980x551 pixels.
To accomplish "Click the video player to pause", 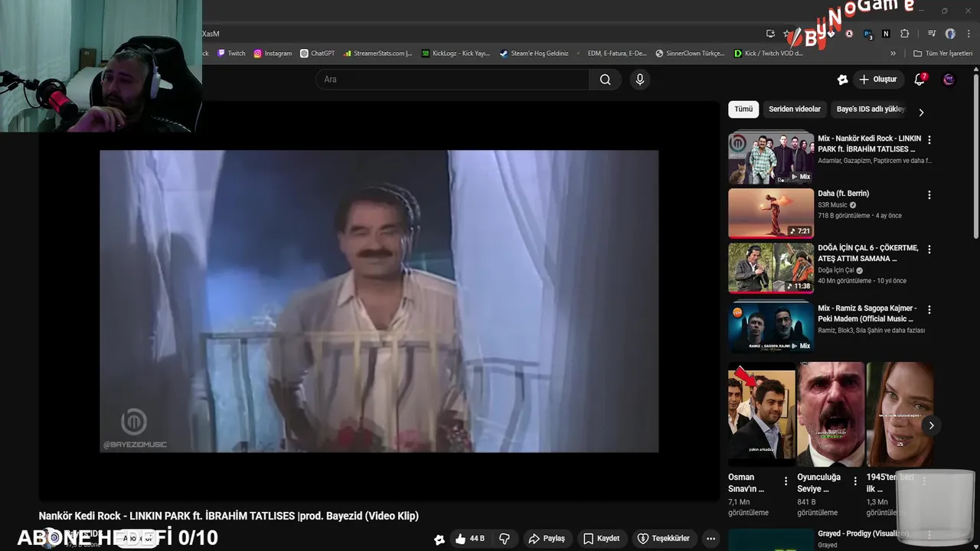I will [379, 301].
